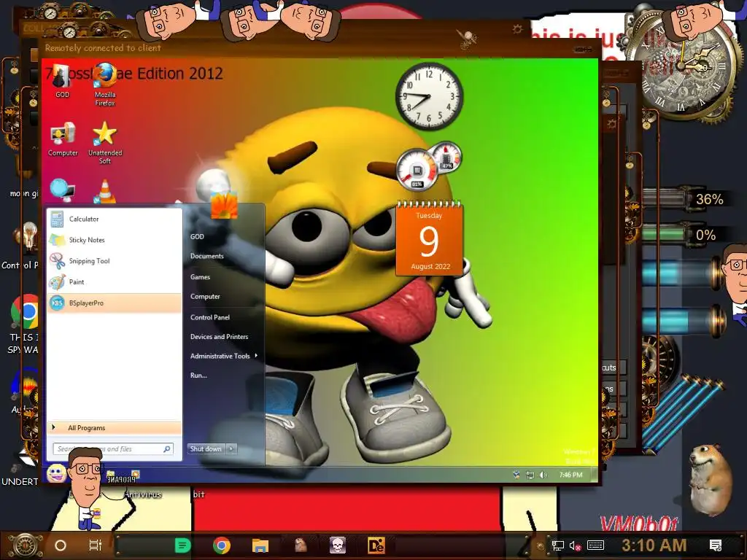Click the 7:46 PM remote taskbar clock

pyautogui.click(x=570, y=475)
